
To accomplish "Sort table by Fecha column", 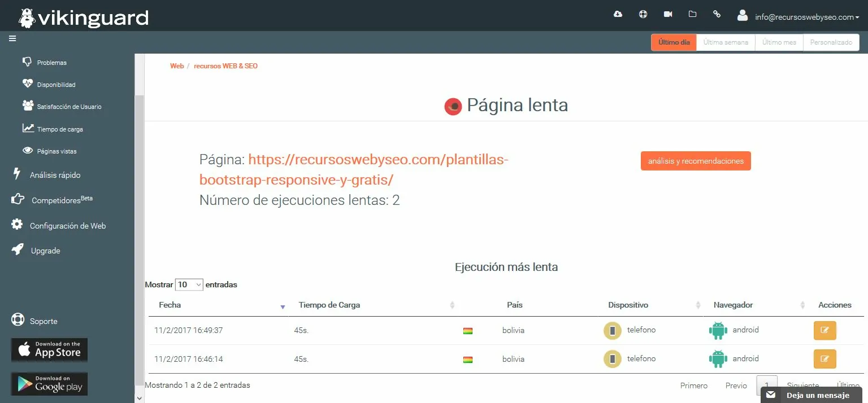I will [x=219, y=305].
